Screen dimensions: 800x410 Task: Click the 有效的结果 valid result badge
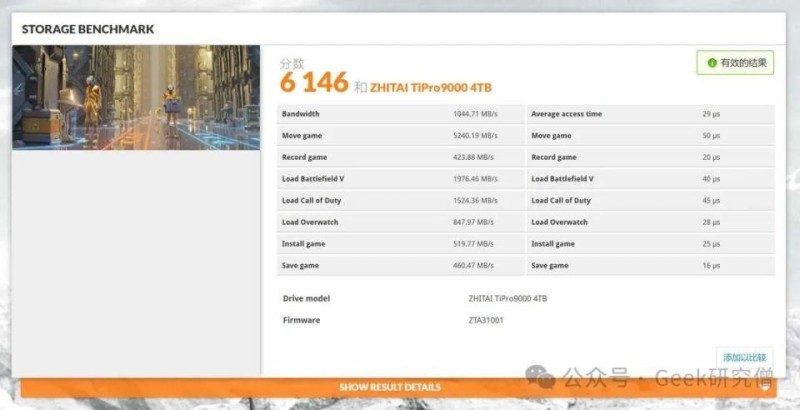[735, 63]
